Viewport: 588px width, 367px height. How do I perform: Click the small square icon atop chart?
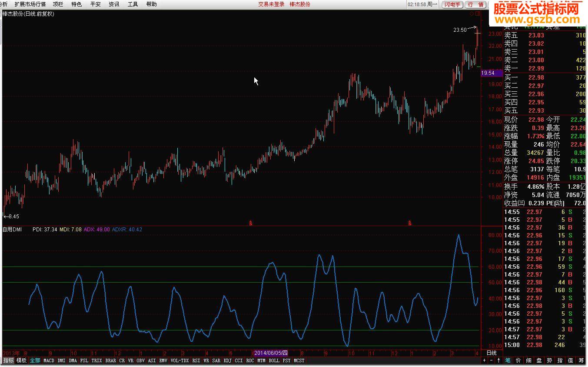478,14
